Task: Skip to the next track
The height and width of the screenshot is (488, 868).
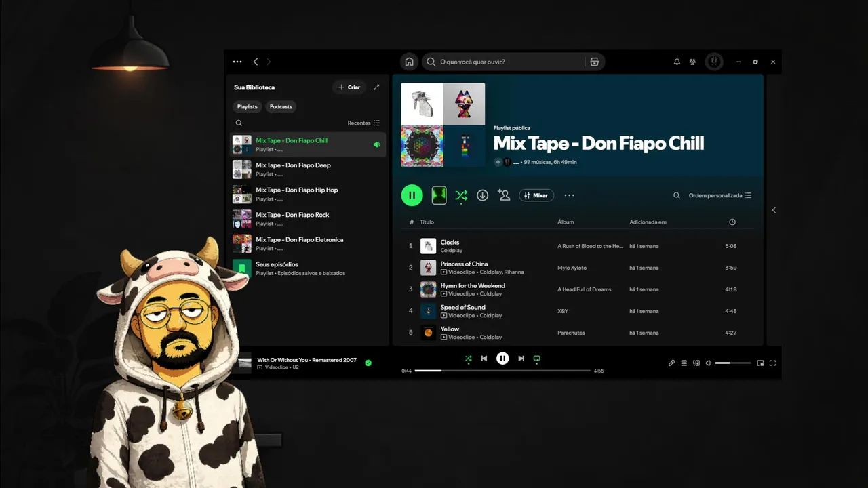Action: click(x=521, y=359)
